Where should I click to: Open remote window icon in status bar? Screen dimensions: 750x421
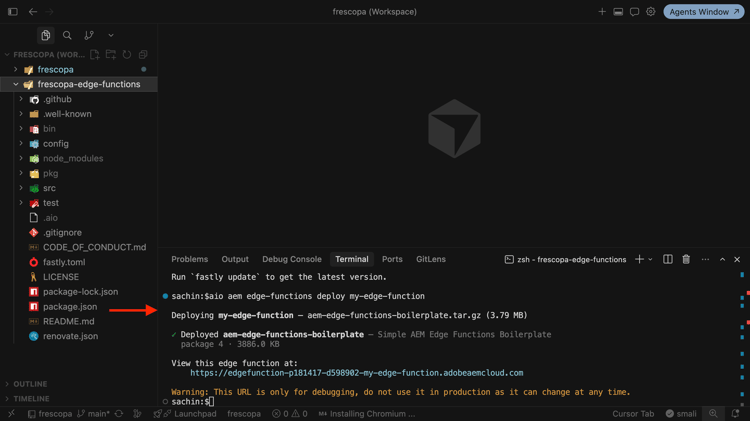coord(11,414)
